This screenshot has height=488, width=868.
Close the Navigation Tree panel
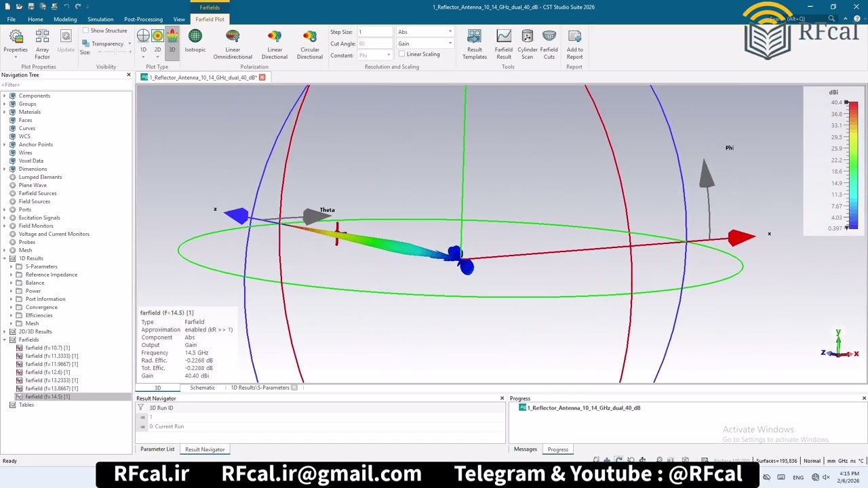(129, 75)
